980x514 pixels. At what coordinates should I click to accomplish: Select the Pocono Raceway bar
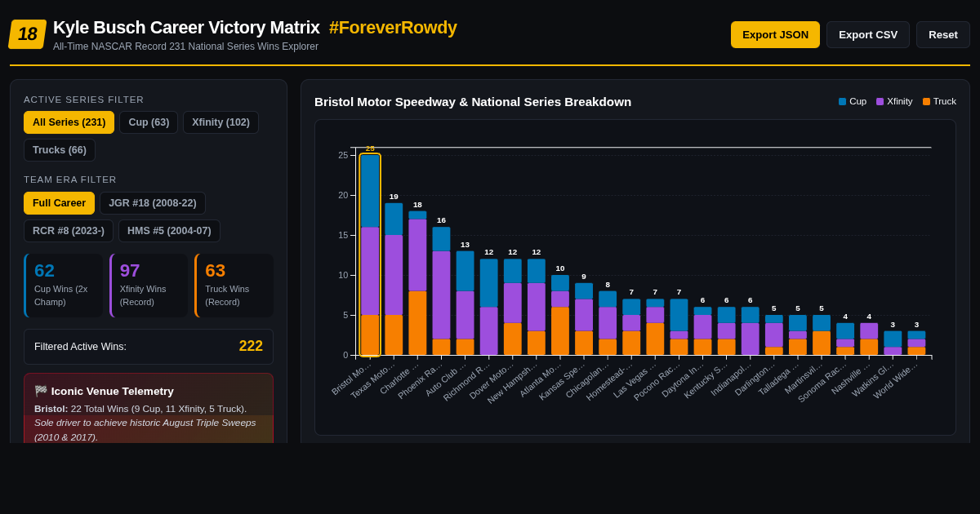click(679, 327)
